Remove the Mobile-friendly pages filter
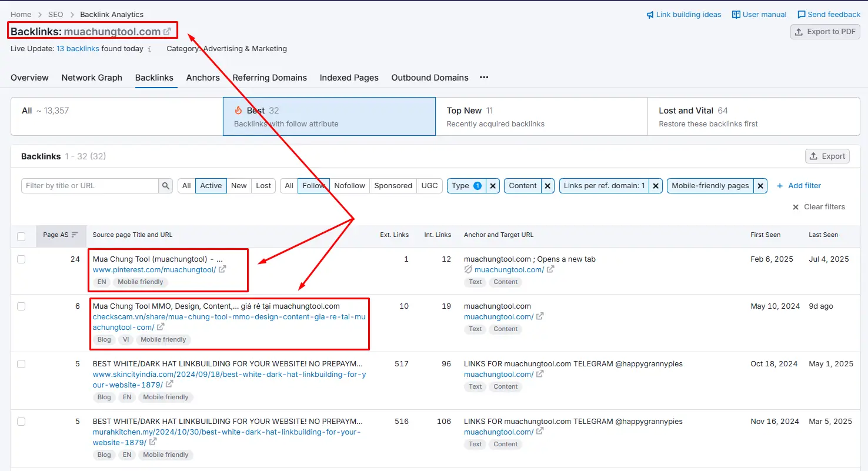Viewport: 868px width, 471px height. point(760,186)
